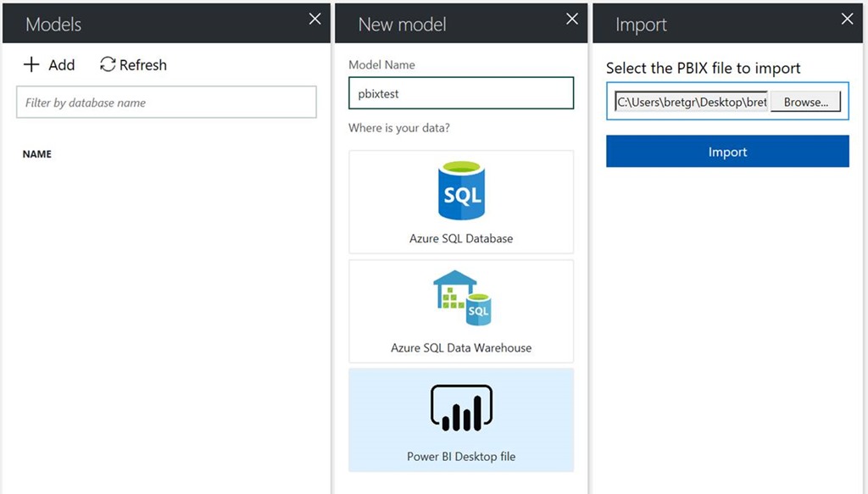The image size is (868, 494).
Task: Click the blue Import button
Action: [x=727, y=152]
